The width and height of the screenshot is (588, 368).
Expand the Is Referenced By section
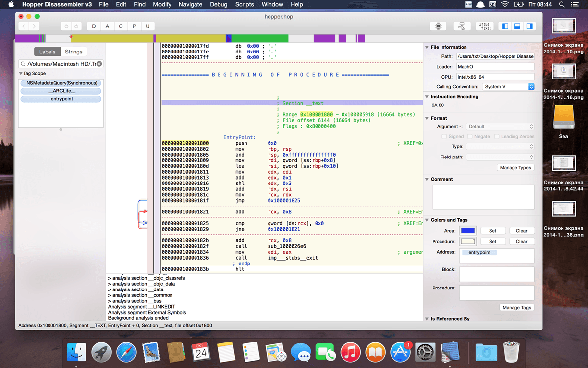tap(427, 319)
